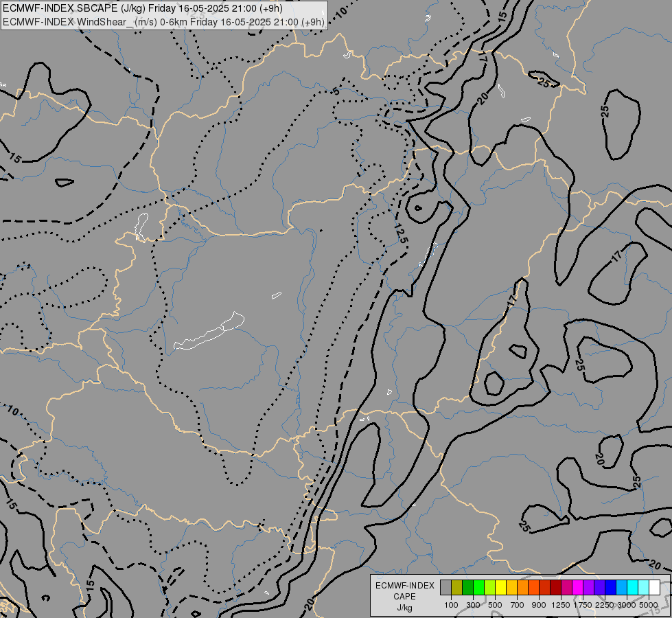
Task: Click the legend tick label 2250
Action: tap(605, 605)
